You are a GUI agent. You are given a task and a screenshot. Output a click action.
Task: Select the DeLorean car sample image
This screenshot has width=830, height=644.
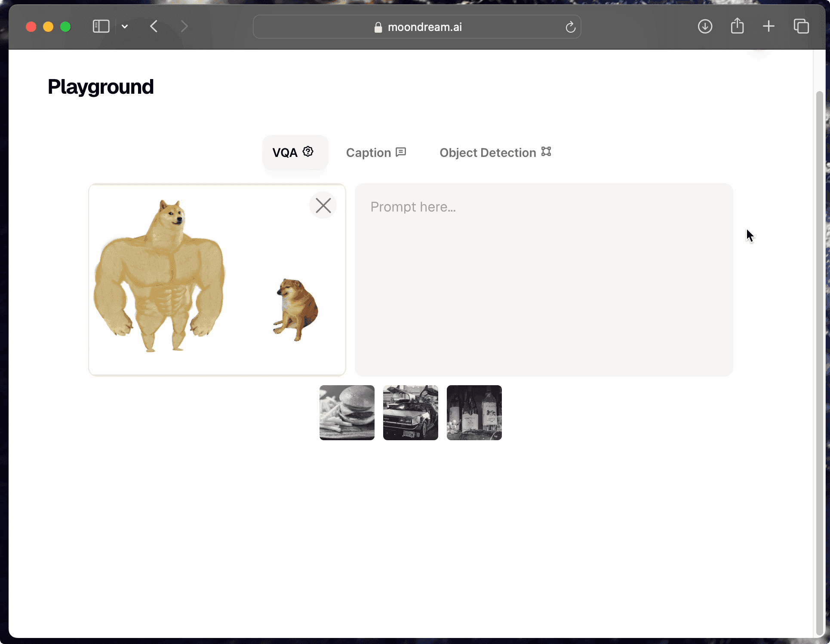pos(410,413)
